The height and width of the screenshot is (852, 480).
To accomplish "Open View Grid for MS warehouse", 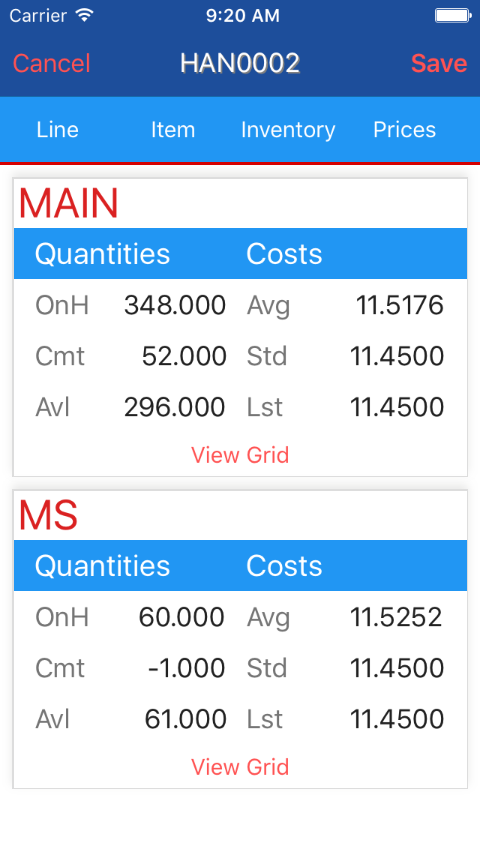I will [x=240, y=767].
